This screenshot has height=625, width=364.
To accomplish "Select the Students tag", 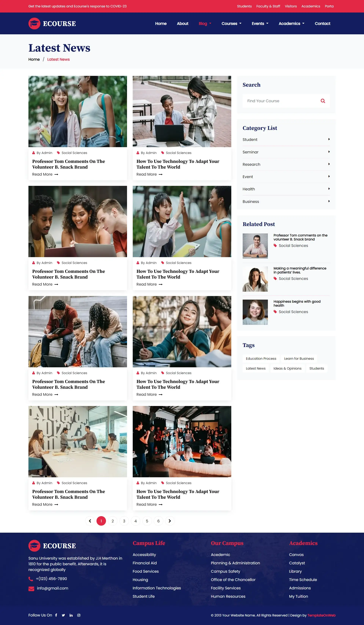I will [316, 369].
